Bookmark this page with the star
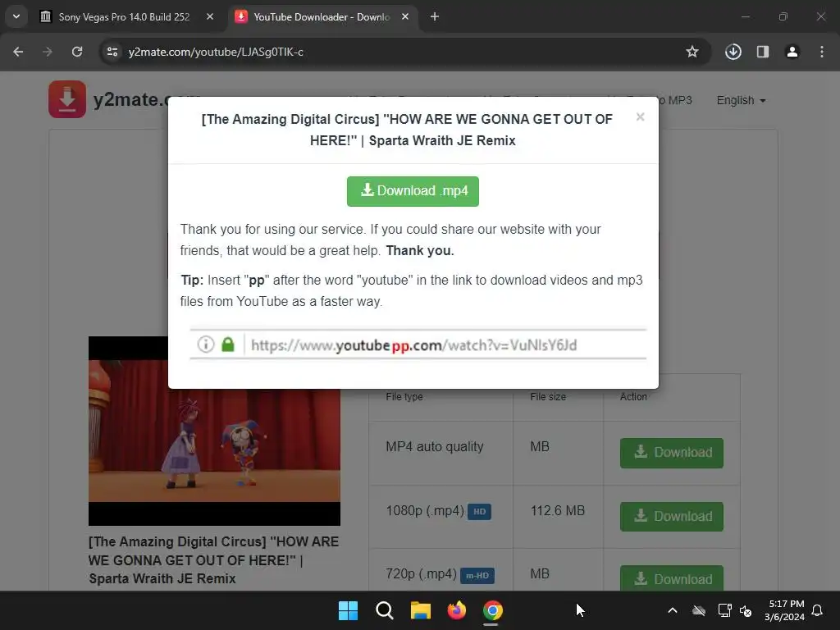This screenshot has width=840, height=630. click(692, 52)
